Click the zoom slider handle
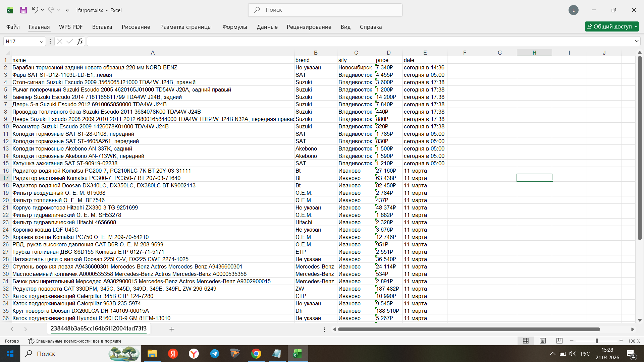Viewport: 644px width, 362px height. (596, 341)
